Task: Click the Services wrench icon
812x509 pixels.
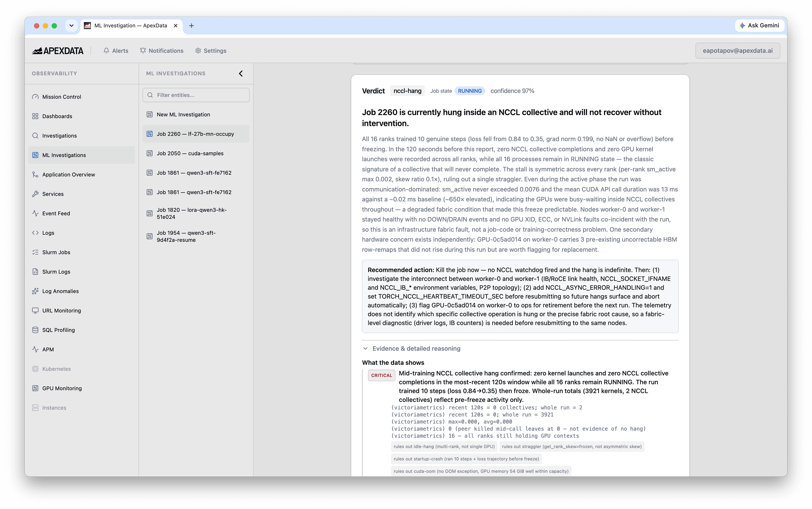Action: (x=35, y=194)
